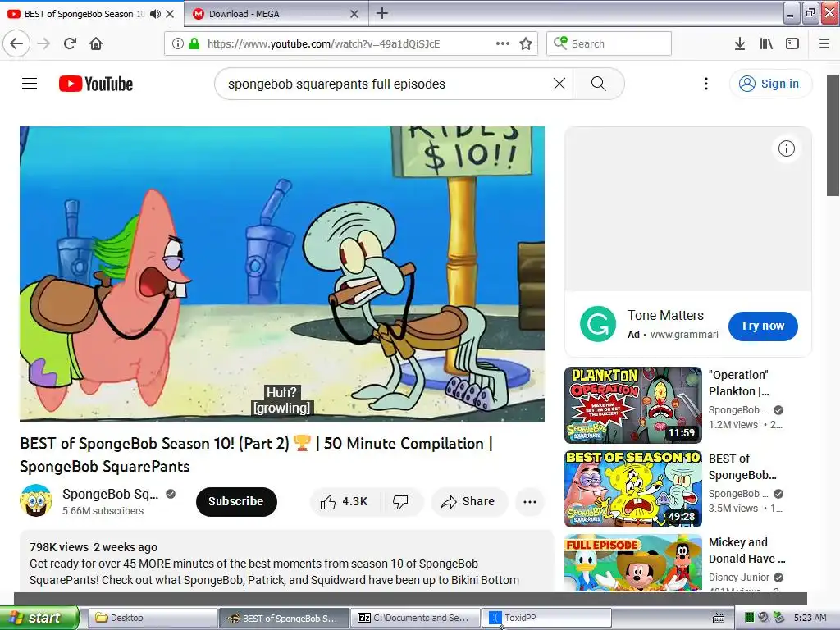Open Mickey and Donald Have video title
This screenshot has width=840, height=630.
tap(746, 550)
